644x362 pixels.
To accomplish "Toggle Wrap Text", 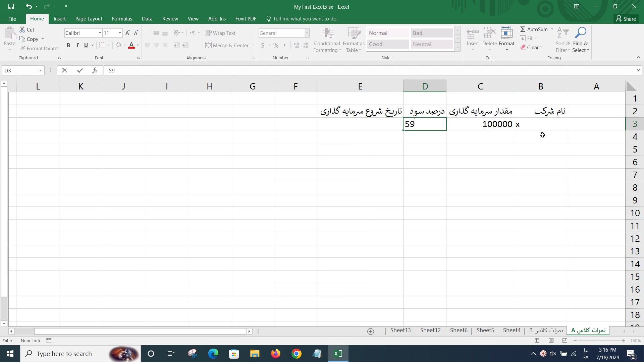I will [x=220, y=33].
